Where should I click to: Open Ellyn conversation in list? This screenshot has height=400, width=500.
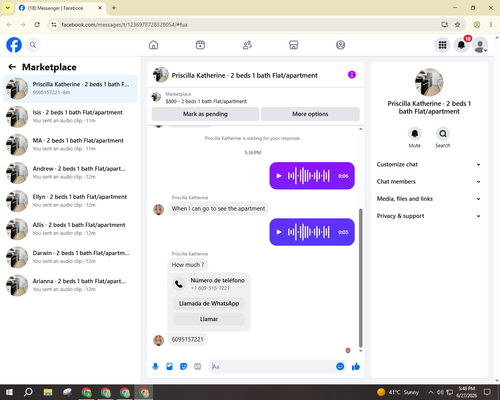(x=70, y=201)
